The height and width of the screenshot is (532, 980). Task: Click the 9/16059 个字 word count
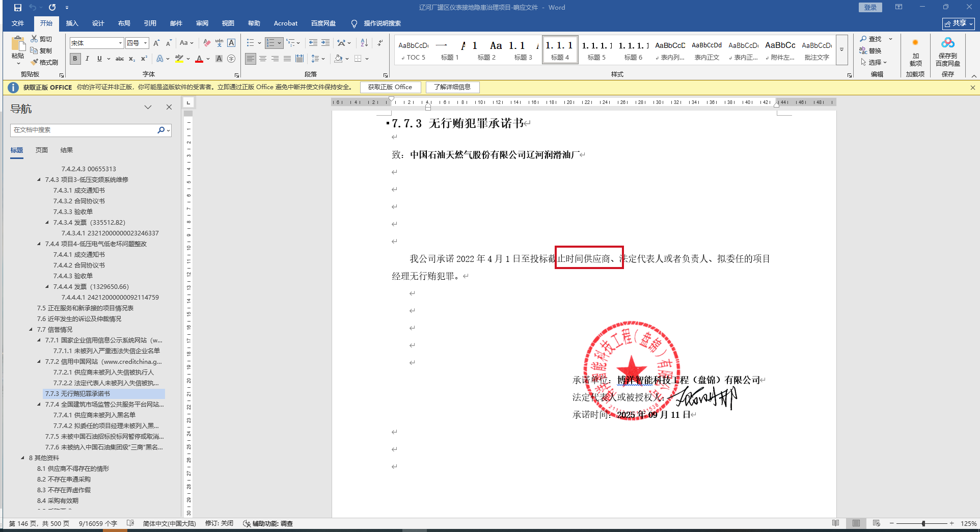pos(98,523)
